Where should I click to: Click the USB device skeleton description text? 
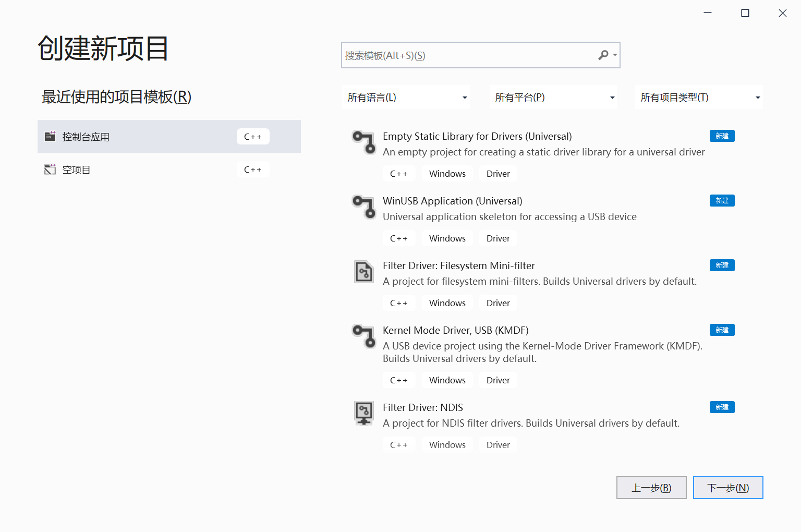pyautogui.click(x=509, y=216)
